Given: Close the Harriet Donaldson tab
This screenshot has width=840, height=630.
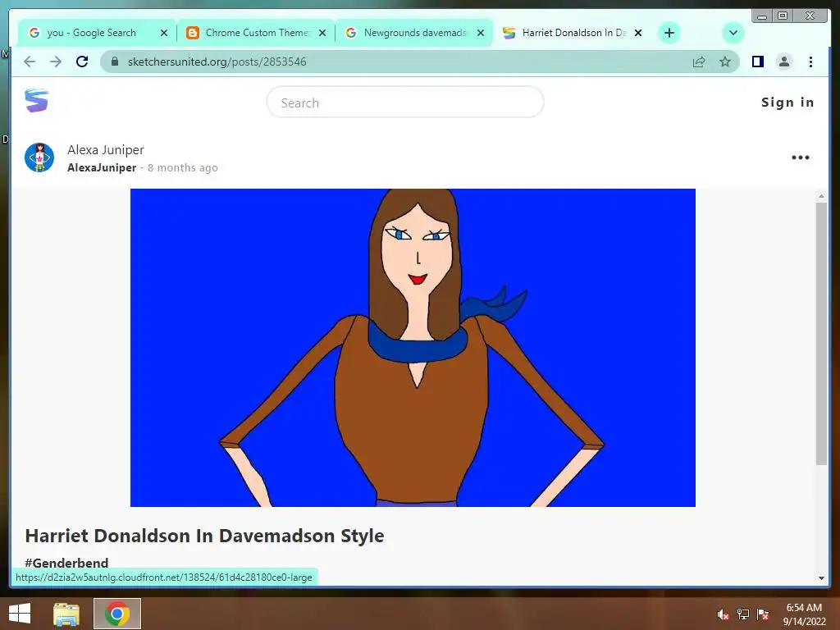Looking at the screenshot, I should (638, 33).
